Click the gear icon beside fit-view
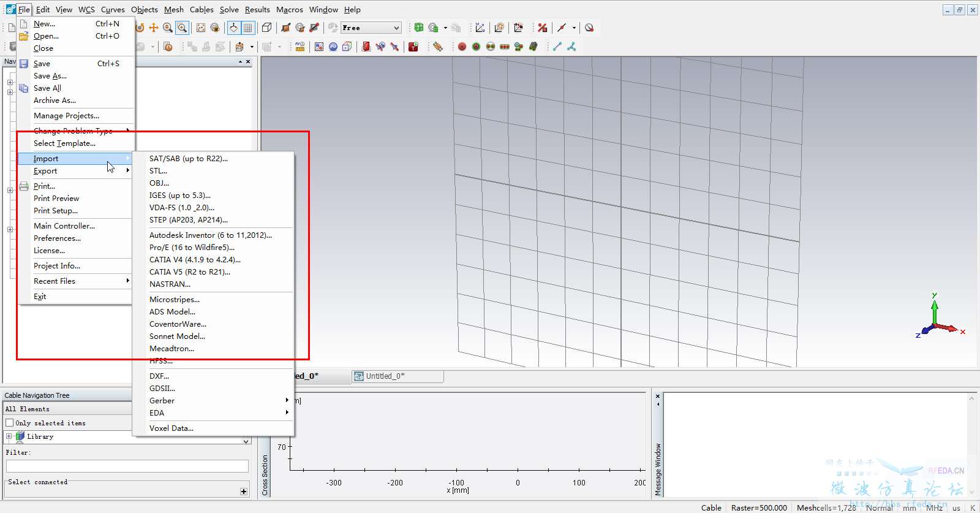 tap(215, 28)
